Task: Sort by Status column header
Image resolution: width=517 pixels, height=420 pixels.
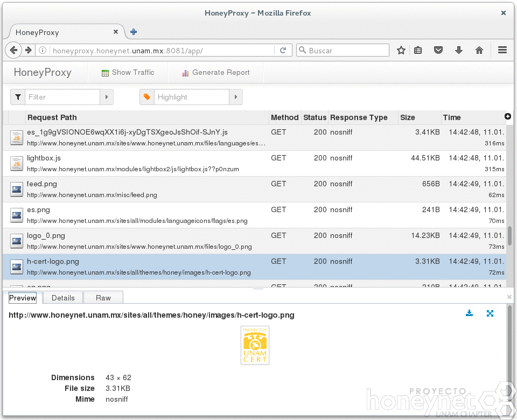Action: [x=315, y=117]
